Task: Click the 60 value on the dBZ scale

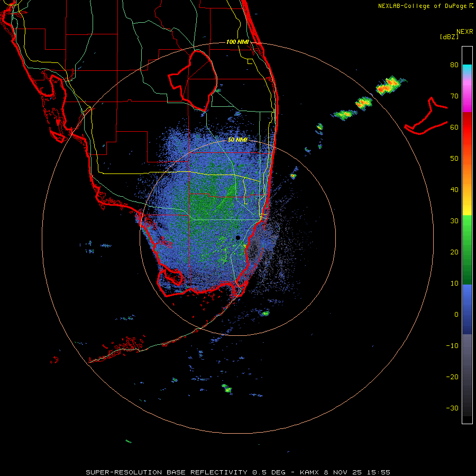Action: (454, 127)
